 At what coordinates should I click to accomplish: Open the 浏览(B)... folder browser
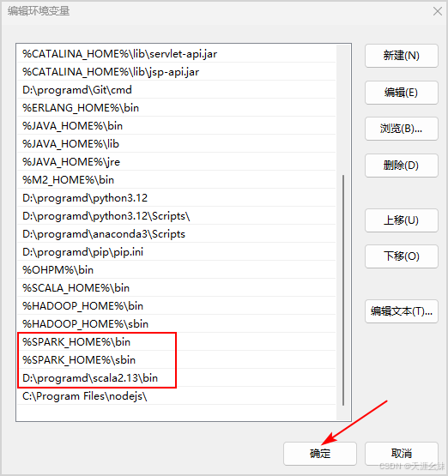coord(401,129)
